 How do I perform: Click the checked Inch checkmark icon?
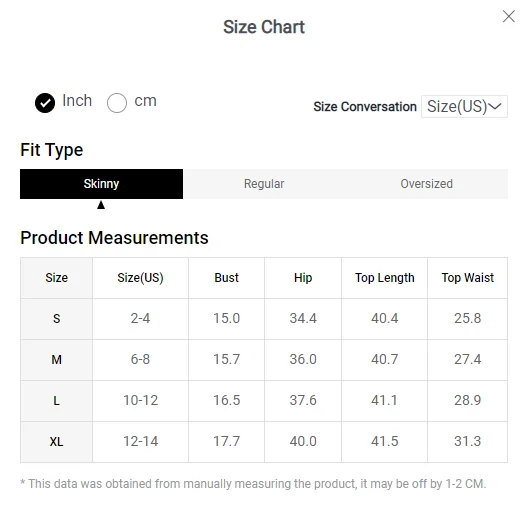pos(45,103)
